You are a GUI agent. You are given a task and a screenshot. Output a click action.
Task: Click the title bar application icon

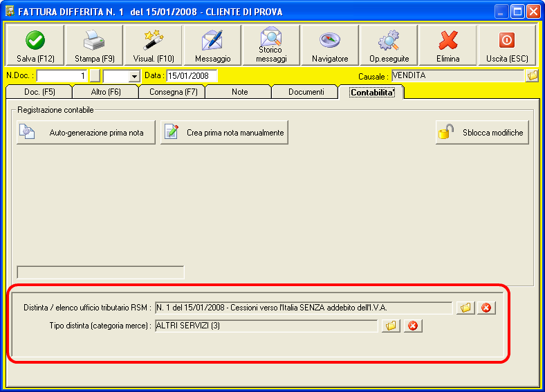(10, 11)
